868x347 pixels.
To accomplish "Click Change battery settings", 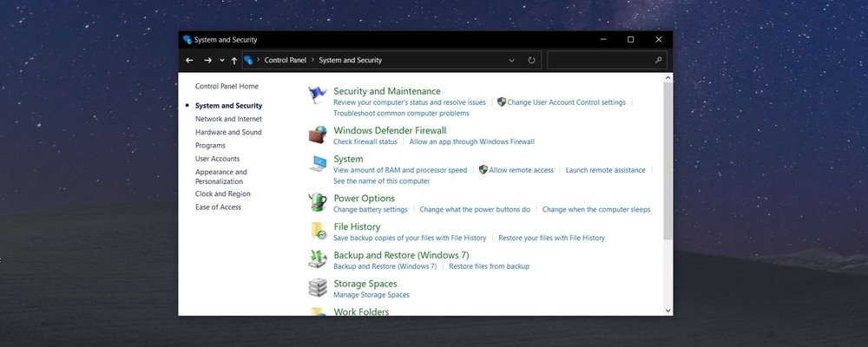I will 371,210.
